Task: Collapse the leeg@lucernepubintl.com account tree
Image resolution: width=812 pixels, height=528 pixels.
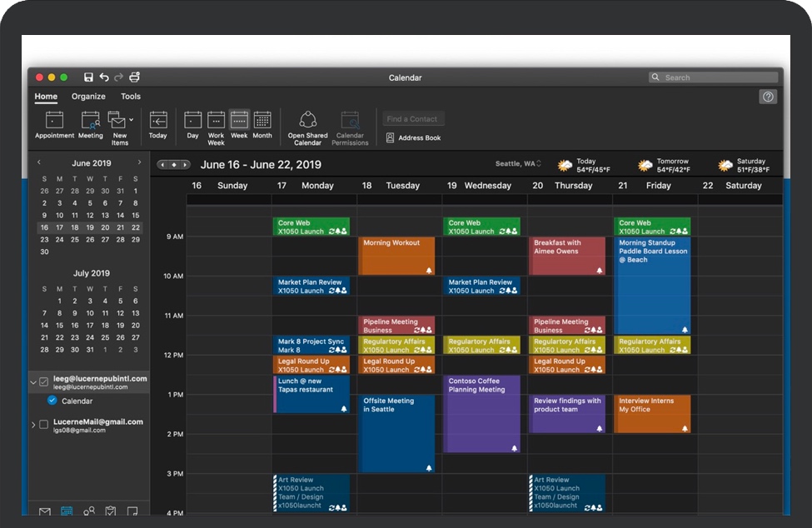Action: pyautogui.click(x=33, y=382)
